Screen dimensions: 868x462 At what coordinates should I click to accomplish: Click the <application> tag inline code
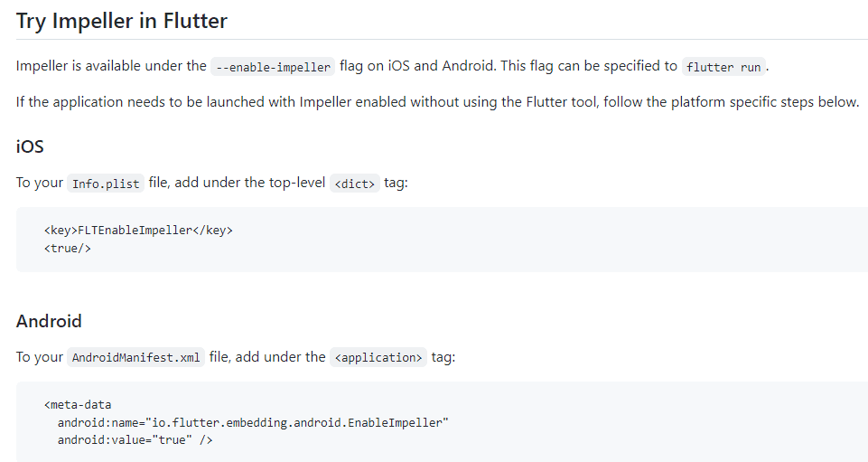(378, 357)
